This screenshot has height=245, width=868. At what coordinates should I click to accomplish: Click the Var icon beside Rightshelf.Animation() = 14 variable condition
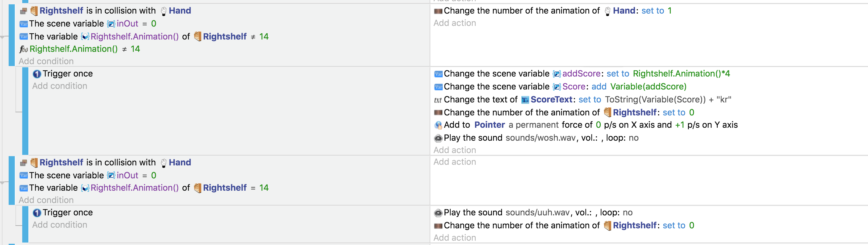23,188
